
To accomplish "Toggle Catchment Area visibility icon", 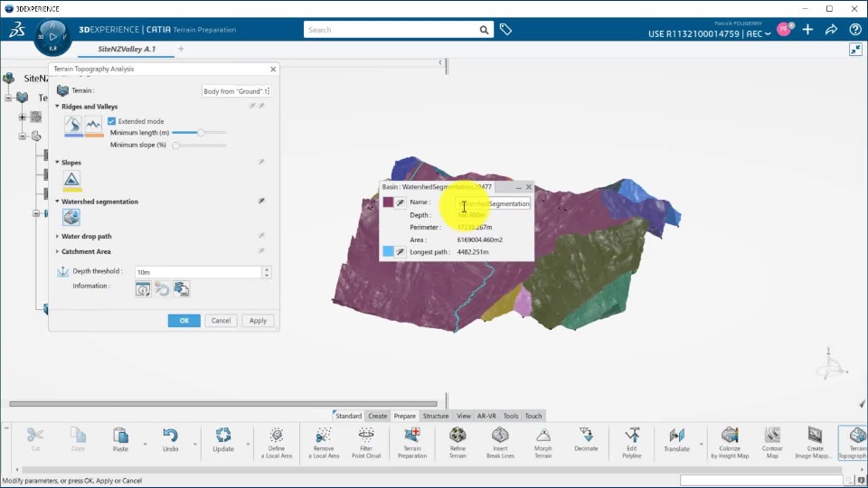I will tap(261, 250).
